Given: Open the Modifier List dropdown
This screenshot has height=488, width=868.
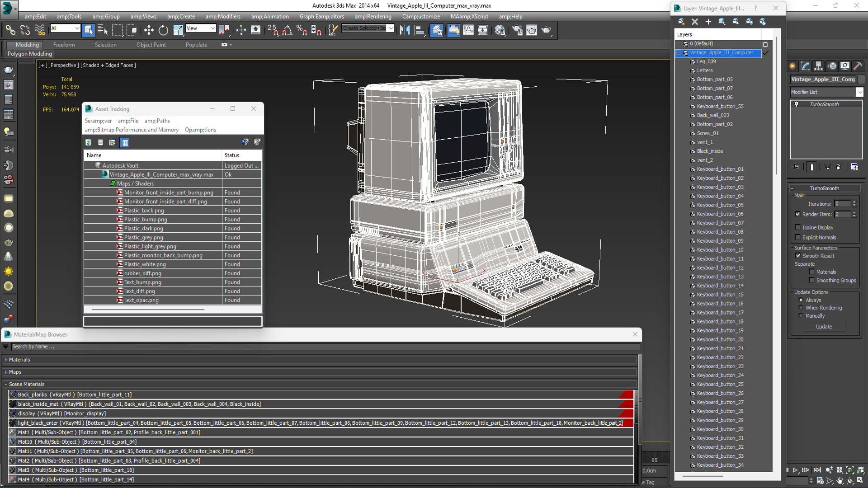Looking at the screenshot, I should [x=859, y=92].
